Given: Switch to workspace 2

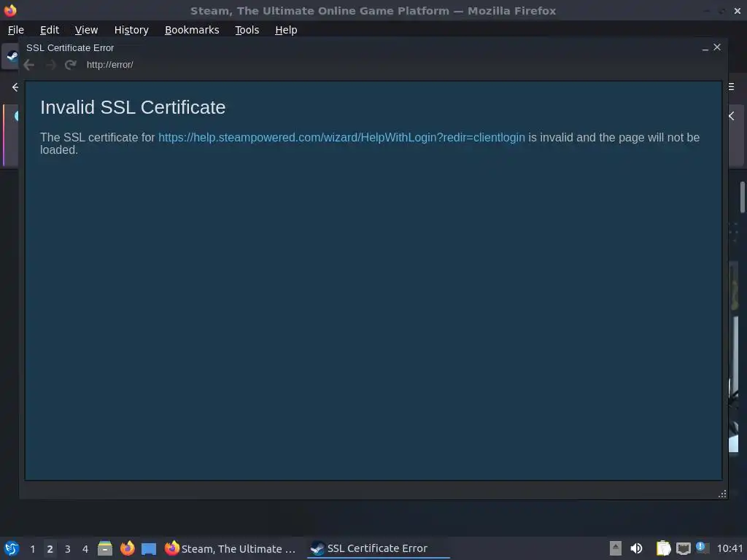Looking at the screenshot, I should (50, 549).
